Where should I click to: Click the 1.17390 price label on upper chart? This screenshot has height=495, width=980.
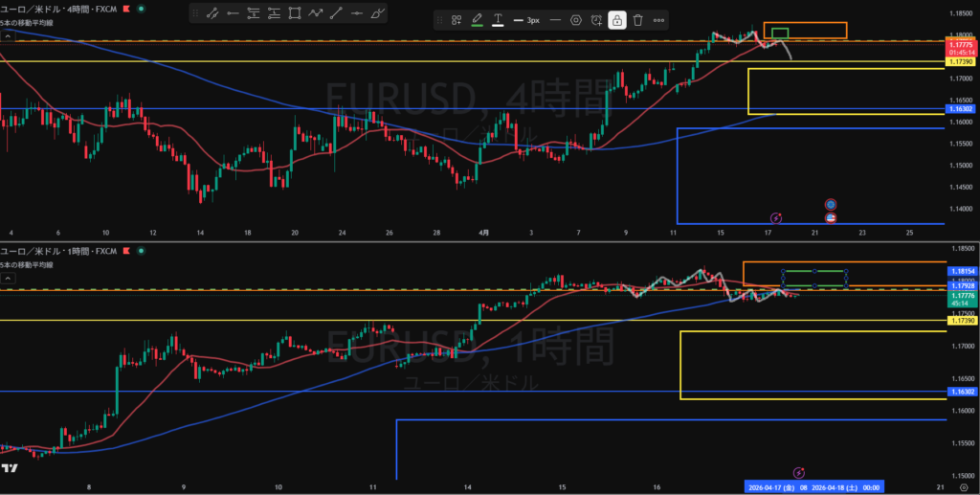960,61
